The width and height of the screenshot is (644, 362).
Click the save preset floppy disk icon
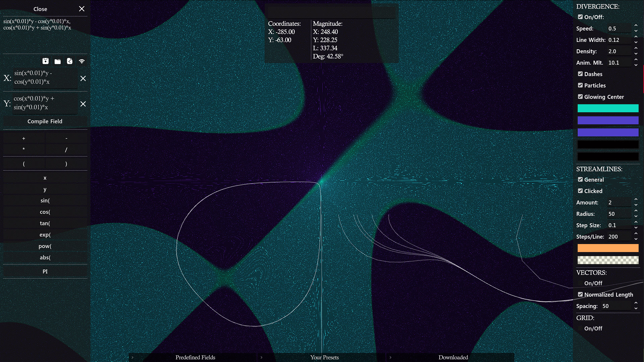coord(46,61)
